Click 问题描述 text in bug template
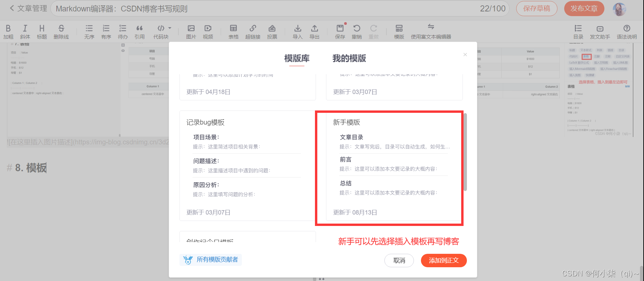The height and width of the screenshot is (281, 644). pos(206,161)
